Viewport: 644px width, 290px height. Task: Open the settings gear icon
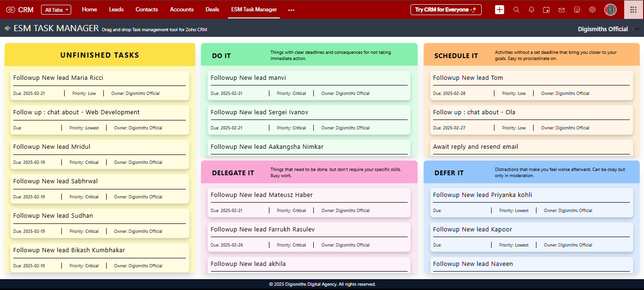[x=592, y=9]
